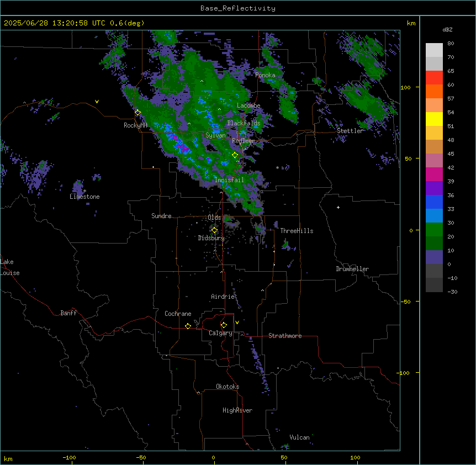Select the Sylvan label
This screenshot has width=476, height=465.
(x=215, y=135)
